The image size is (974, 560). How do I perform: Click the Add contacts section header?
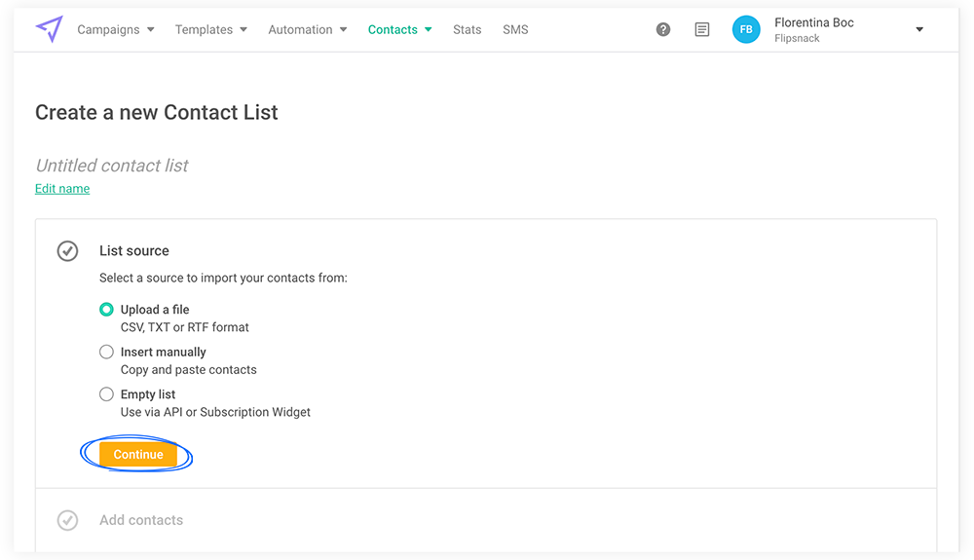pos(141,520)
